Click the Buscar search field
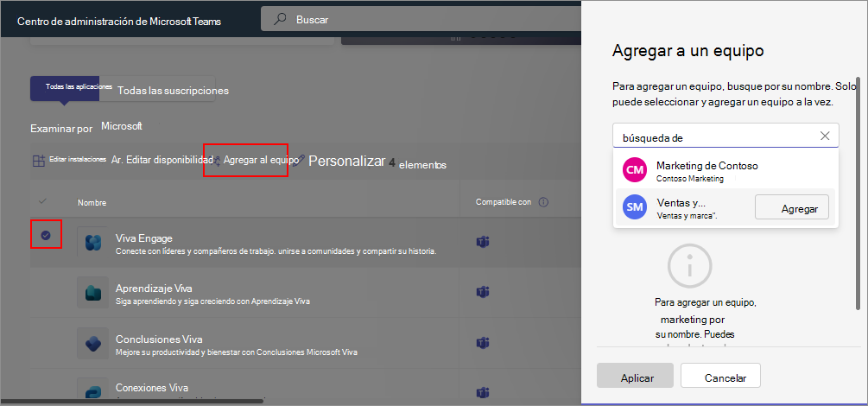Viewport: 868px width, 406px height. tap(421, 19)
